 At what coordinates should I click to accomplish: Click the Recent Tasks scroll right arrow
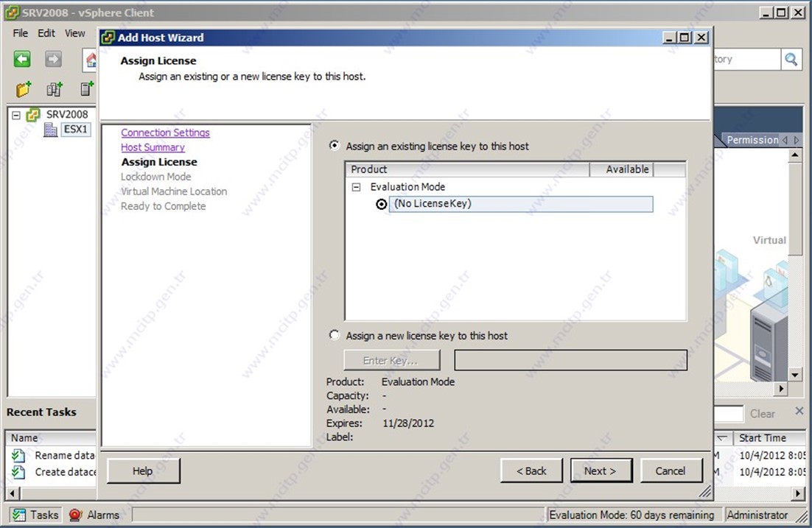pyautogui.click(x=799, y=493)
